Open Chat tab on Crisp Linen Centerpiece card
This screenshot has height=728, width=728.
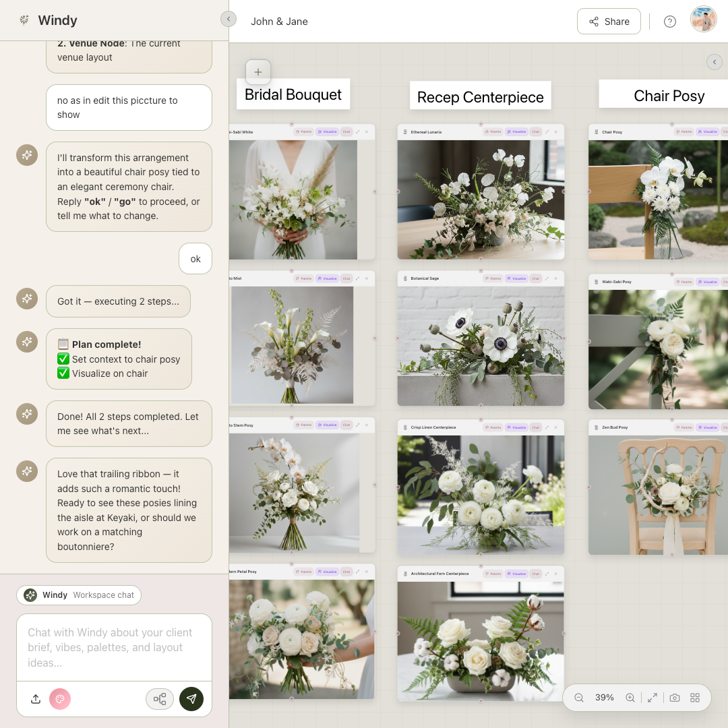tap(535, 427)
